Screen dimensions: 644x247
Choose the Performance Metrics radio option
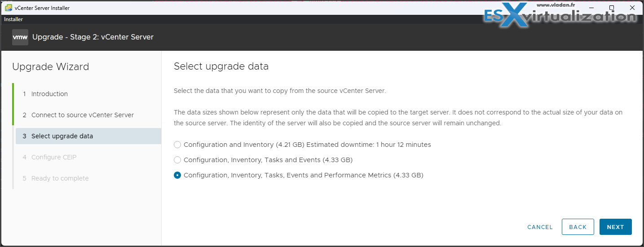(177, 175)
